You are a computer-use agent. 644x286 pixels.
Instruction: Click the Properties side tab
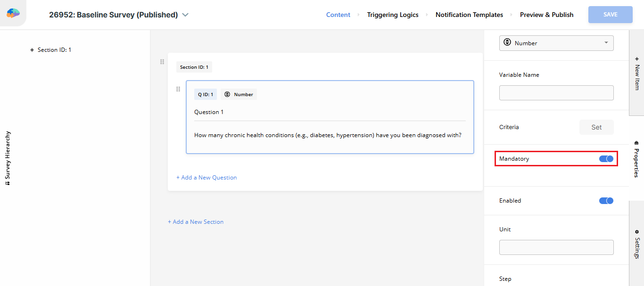click(x=636, y=159)
